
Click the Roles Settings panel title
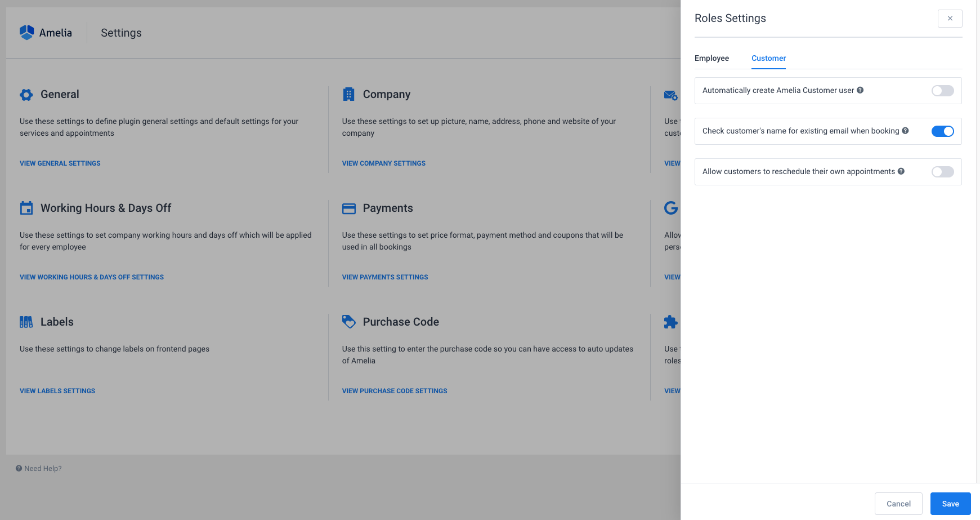pyautogui.click(x=730, y=18)
